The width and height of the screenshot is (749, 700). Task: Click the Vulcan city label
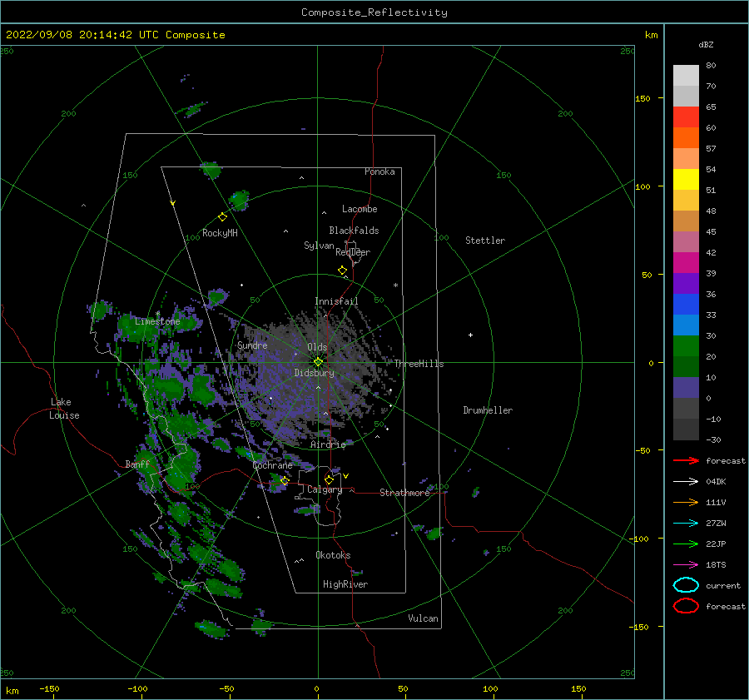tap(424, 618)
